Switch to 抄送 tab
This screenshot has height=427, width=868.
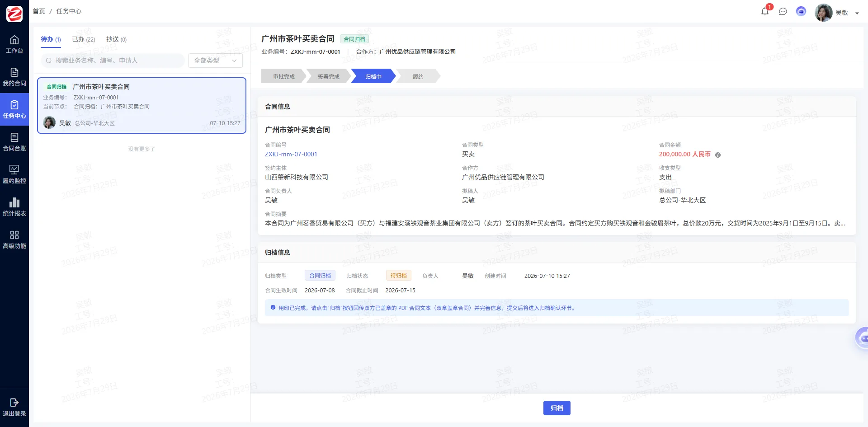click(116, 40)
